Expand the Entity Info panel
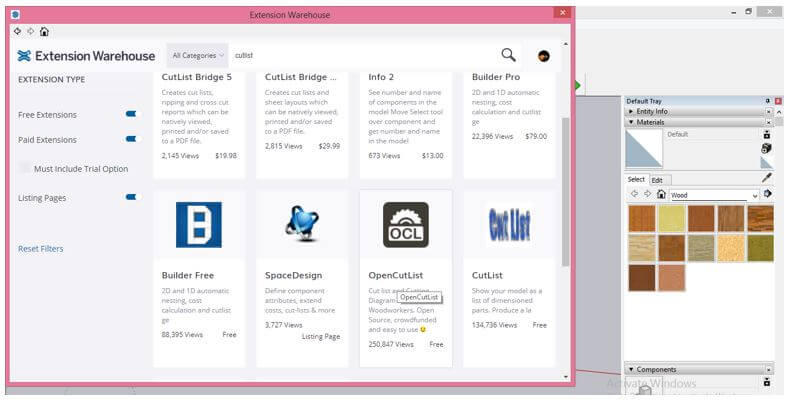 [631, 111]
